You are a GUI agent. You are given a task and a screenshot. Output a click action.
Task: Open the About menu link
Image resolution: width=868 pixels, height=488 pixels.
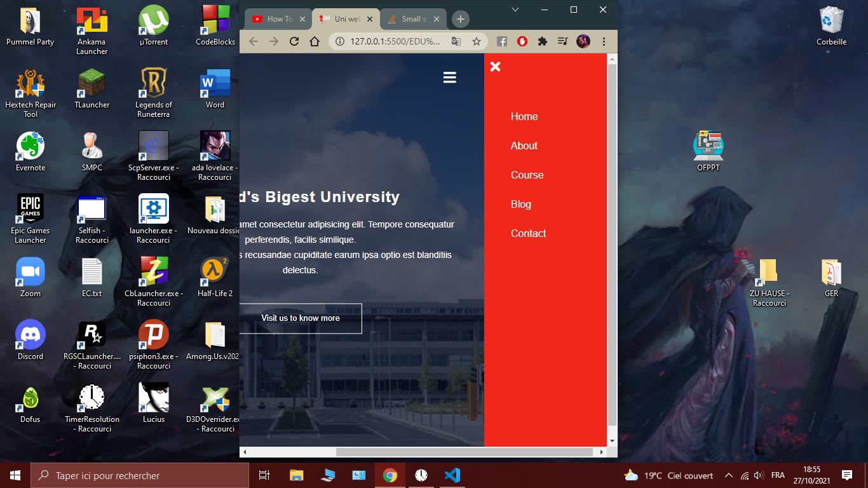(x=524, y=146)
